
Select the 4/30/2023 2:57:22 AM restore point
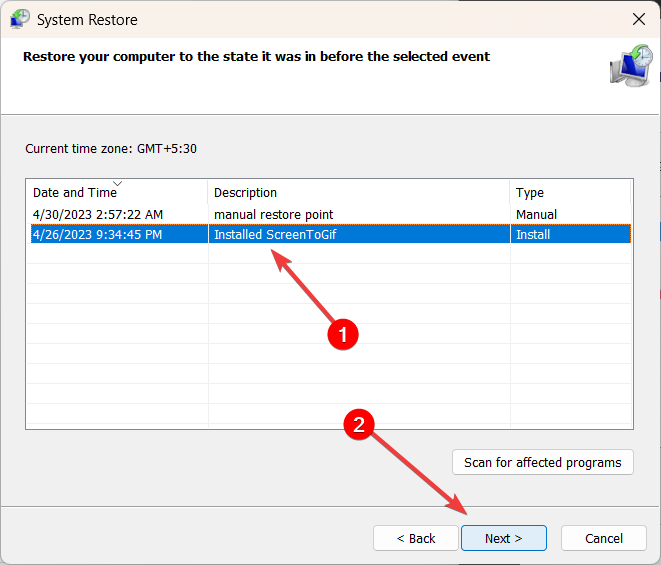pyautogui.click(x=330, y=215)
